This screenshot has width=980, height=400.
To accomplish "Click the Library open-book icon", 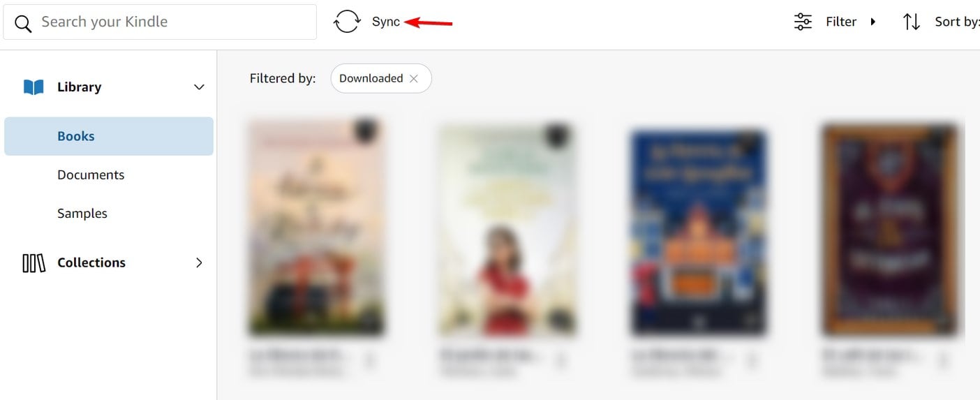I will pos(34,87).
